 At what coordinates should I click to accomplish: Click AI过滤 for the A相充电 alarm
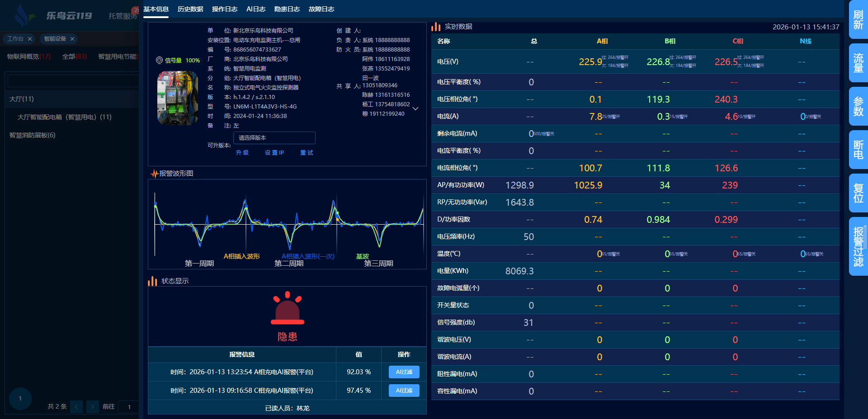point(404,372)
